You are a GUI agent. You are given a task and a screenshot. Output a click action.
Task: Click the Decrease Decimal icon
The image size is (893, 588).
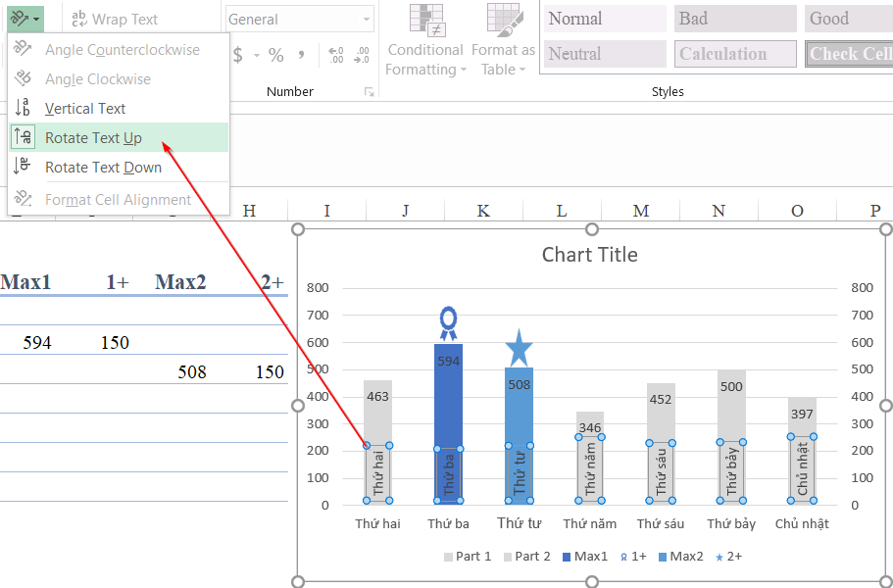[362, 56]
